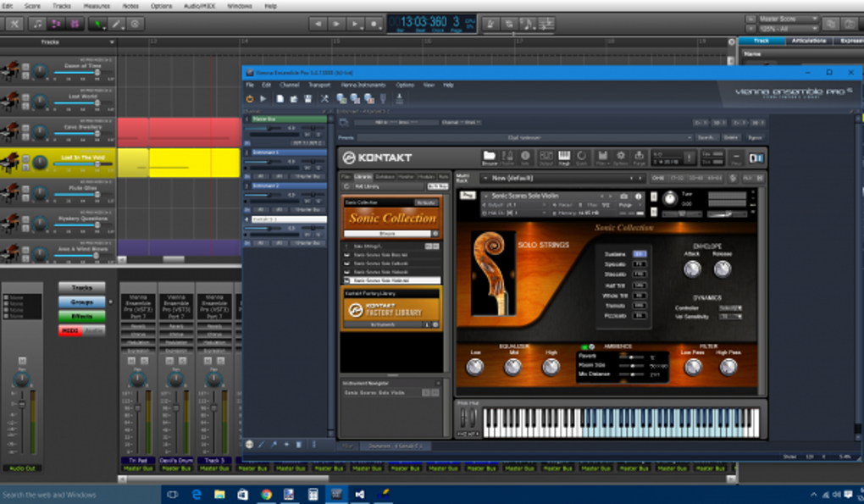This screenshot has width=864, height=504.
Task: Open the Channel dropdown in plugin header
Action: [461, 122]
